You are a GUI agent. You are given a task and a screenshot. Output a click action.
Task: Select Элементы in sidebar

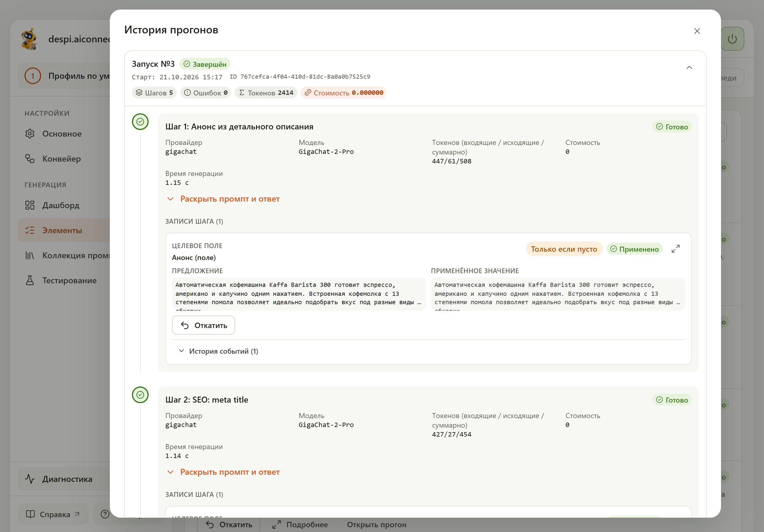(64, 230)
